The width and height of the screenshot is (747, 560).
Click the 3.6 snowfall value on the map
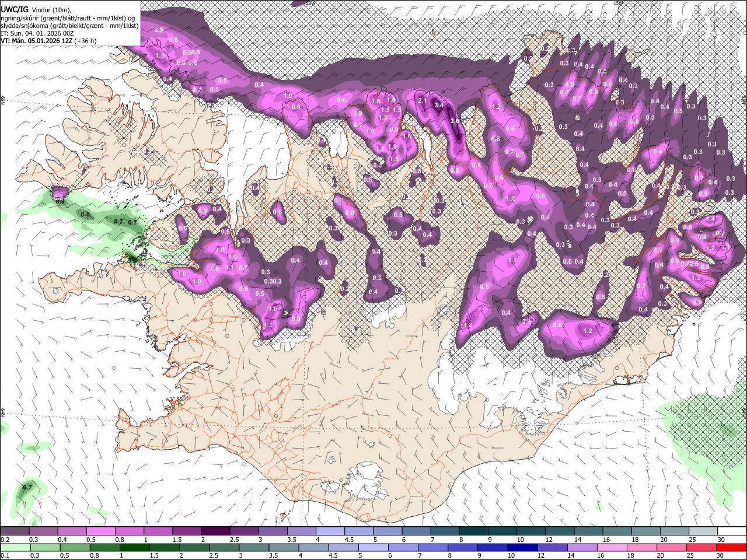pos(455,121)
